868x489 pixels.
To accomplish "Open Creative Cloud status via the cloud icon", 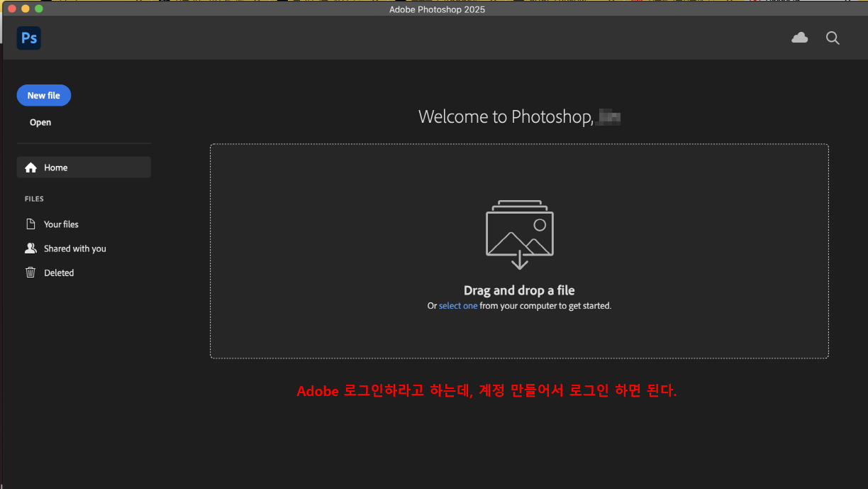I will 799,38.
